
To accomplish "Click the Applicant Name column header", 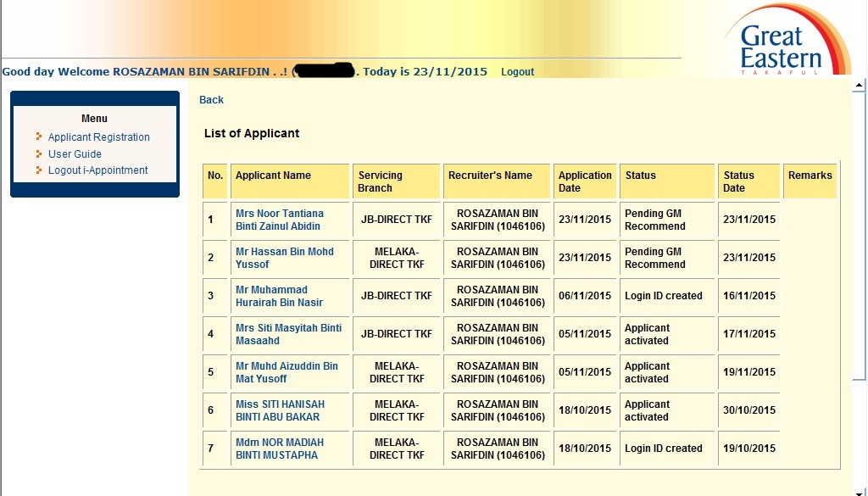I will click(x=273, y=176).
